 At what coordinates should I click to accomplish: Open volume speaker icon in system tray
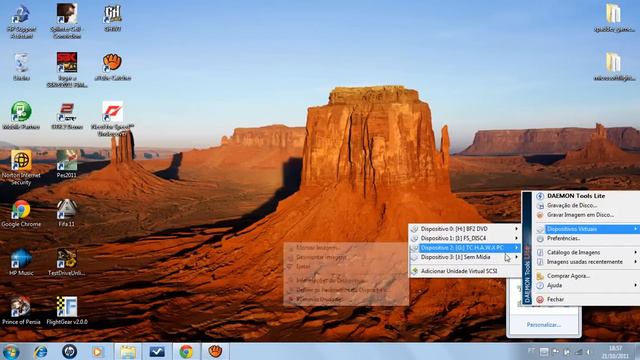tap(589, 351)
